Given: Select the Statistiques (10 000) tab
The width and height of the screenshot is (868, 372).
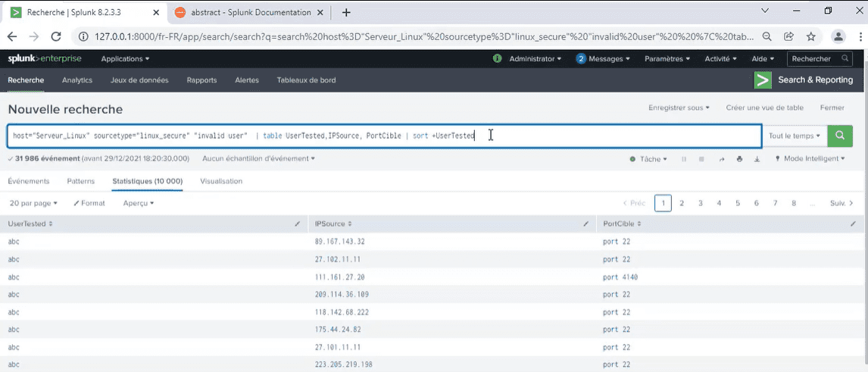Looking at the screenshot, I should tap(147, 181).
